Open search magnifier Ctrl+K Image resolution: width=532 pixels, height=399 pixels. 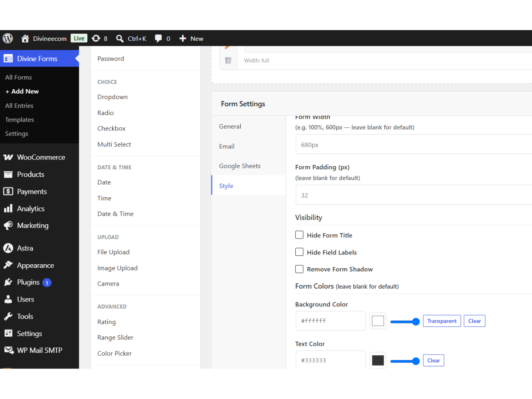120,39
